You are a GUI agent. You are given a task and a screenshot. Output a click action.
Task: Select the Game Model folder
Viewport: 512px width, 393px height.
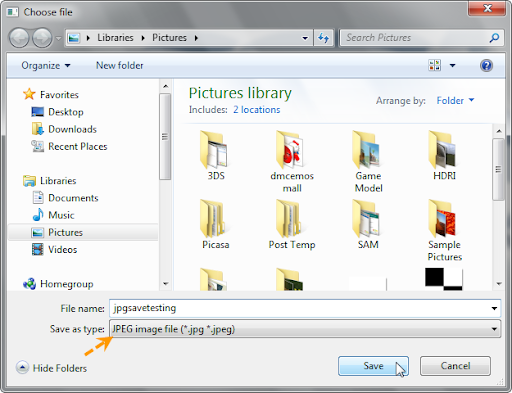[x=368, y=161]
